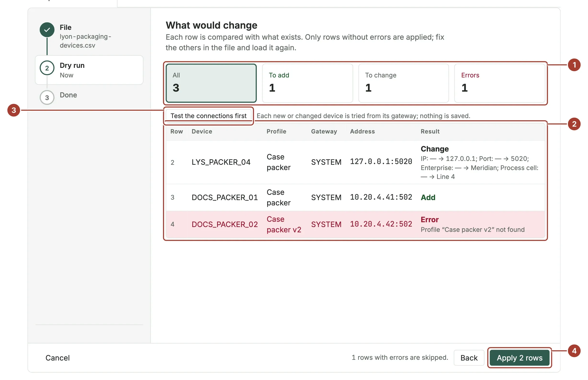The image size is (588, 380).
Task: Cancel the import wizard
Action: click(x=58, y=358)
